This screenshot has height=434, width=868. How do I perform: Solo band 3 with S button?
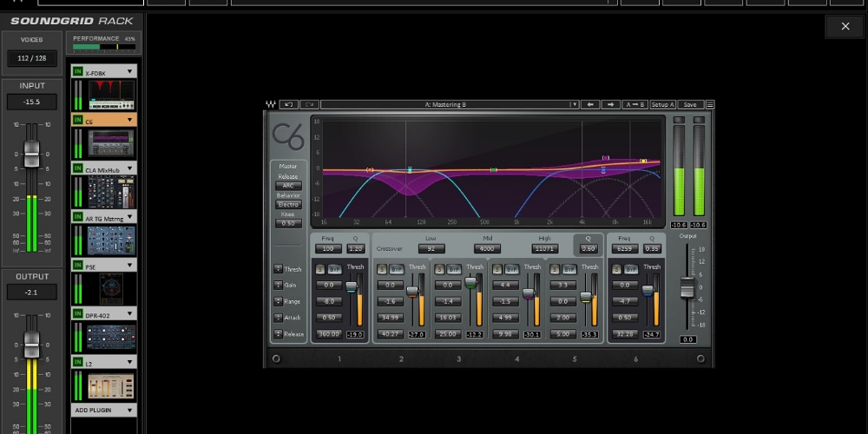439,269
